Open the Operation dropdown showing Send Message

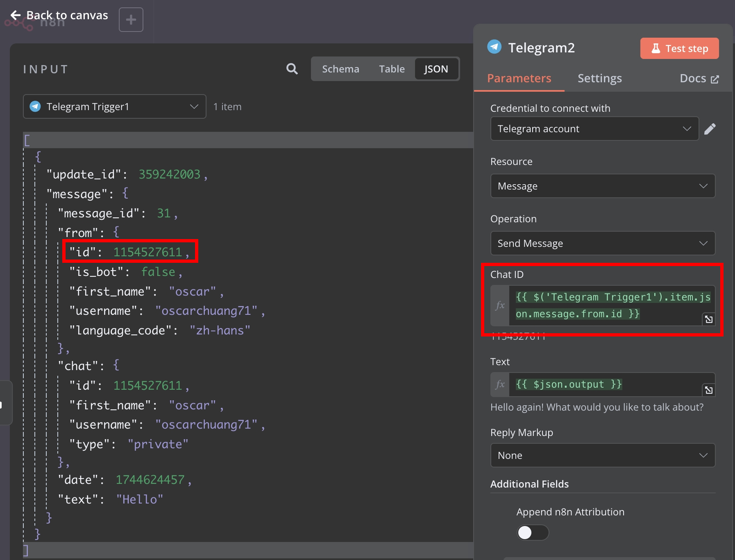[603, 243]
